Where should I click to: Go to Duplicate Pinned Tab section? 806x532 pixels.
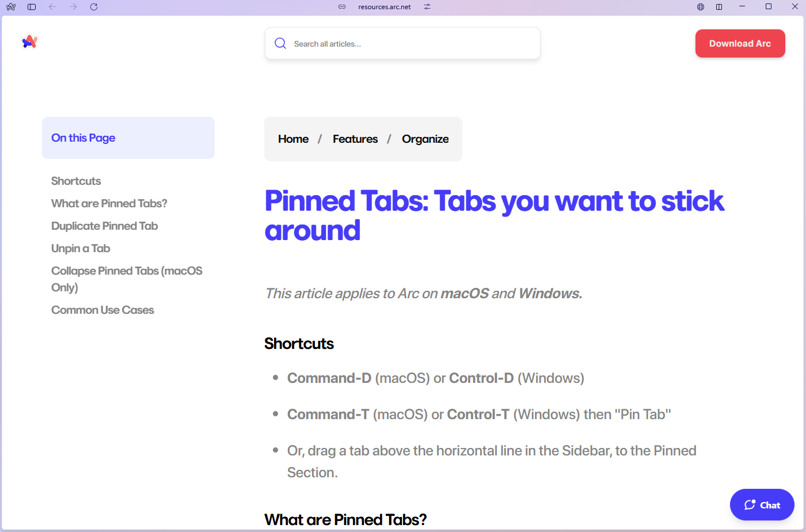(105, 226)
